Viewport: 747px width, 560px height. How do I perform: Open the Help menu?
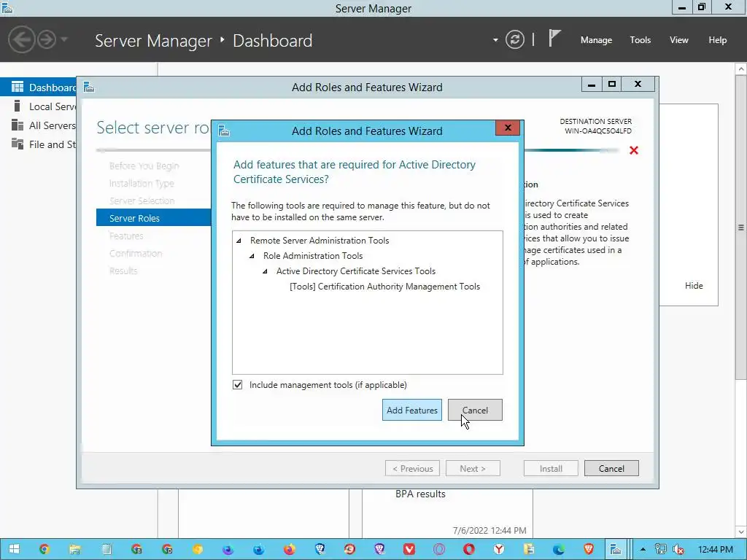pyautogui.click(x=718, y=40)
